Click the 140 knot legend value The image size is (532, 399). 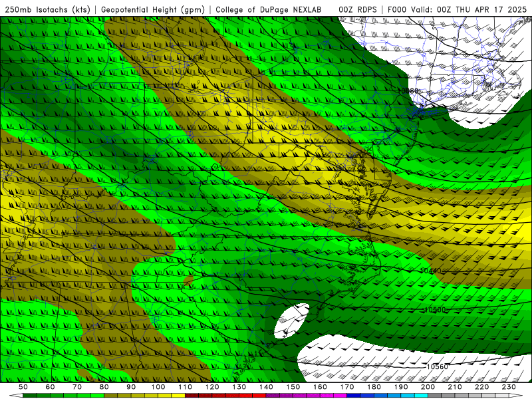(x=267, y=387)
